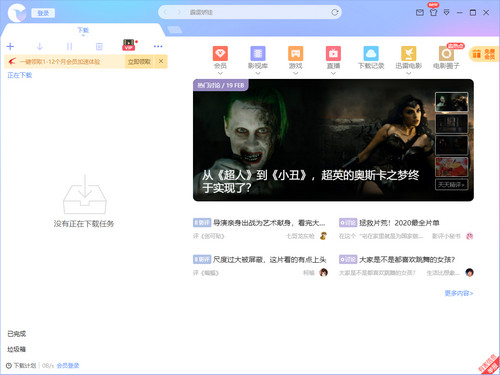Open article 导演亲身出战为艺术献身

(269, 223)
